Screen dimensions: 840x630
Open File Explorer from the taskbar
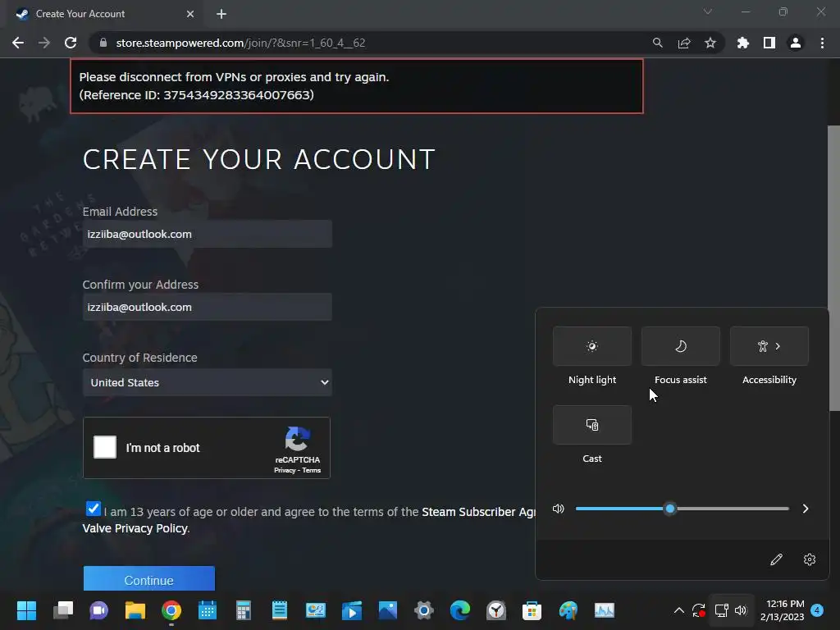pyautogui.click(x=135, y=610)
